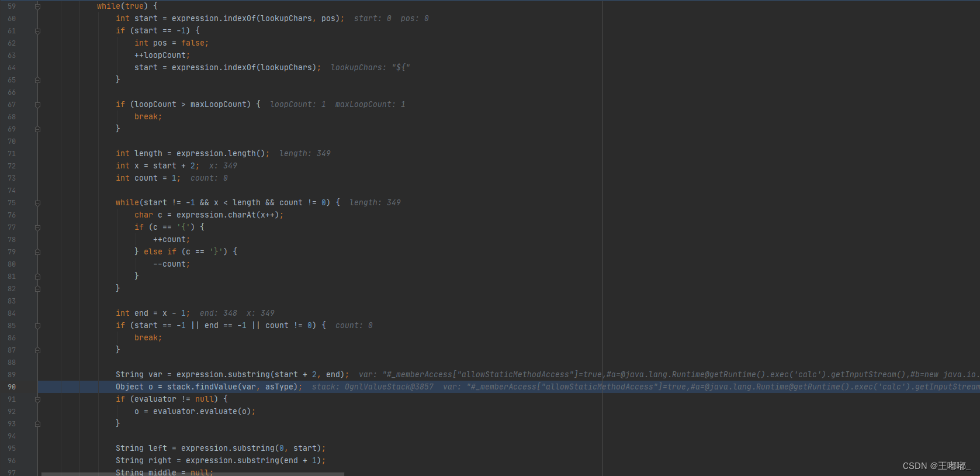This screenshot has width=980, height=476.
Task: Click line number 95 in the gutter
Action: tap(12, 449)
